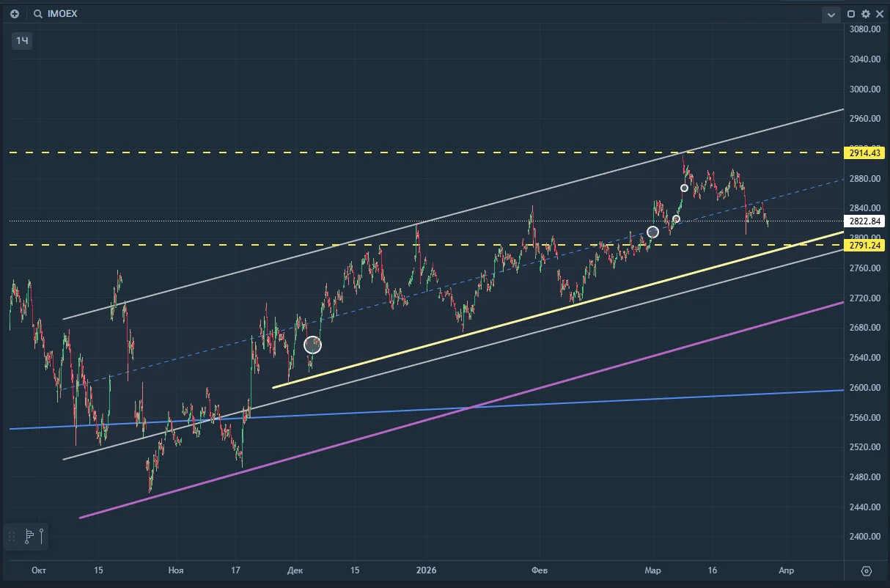Click the add chart plus icon
Image resolution: width=890 pixels, height=588 pixels.
pyautogui.click(x=15, y=14)
